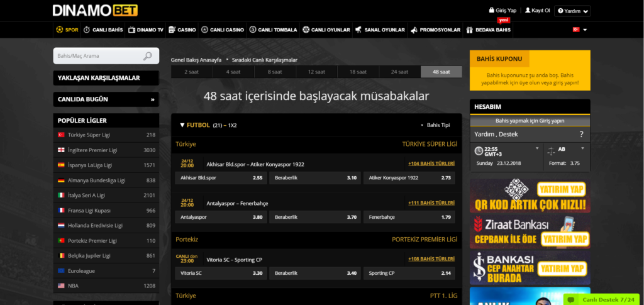Select the 8 saat tab
Screen dimensions: 644x305
tap(275, 72)
